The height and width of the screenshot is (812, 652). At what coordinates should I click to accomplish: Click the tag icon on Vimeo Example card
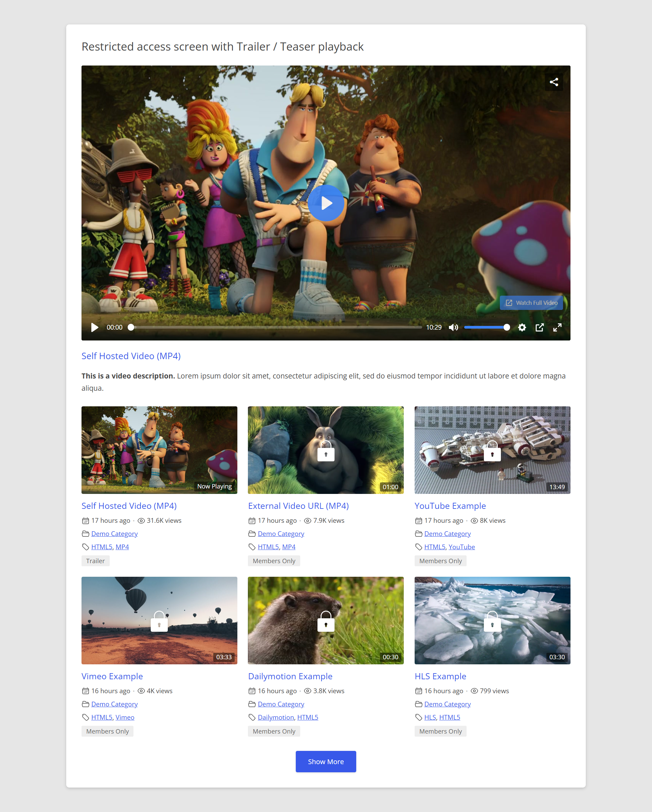[86, 717]
